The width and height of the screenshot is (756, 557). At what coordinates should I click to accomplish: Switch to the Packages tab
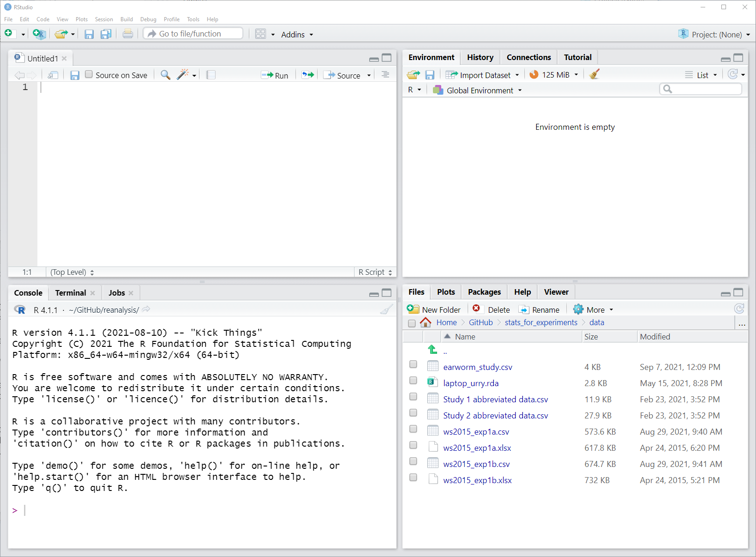click(484, 292)
